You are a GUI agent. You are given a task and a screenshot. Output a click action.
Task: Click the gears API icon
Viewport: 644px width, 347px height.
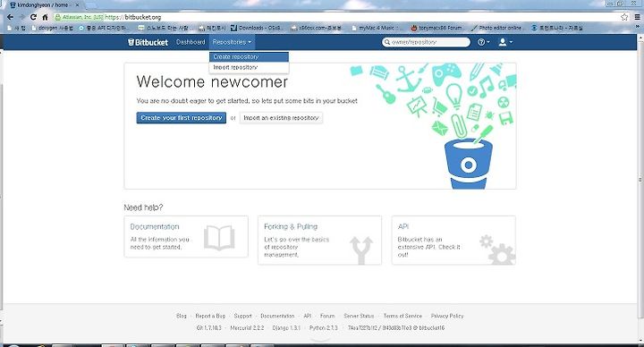tap(497, 250)
